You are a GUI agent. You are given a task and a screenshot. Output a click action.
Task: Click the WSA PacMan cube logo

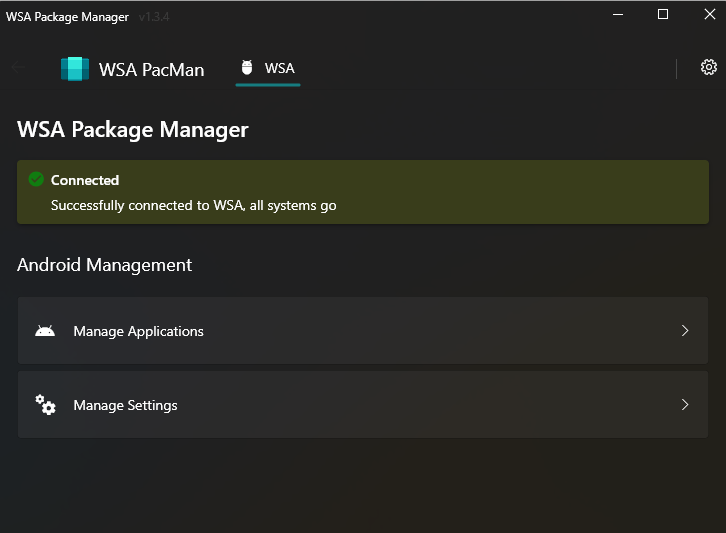(x=75, y=69)
